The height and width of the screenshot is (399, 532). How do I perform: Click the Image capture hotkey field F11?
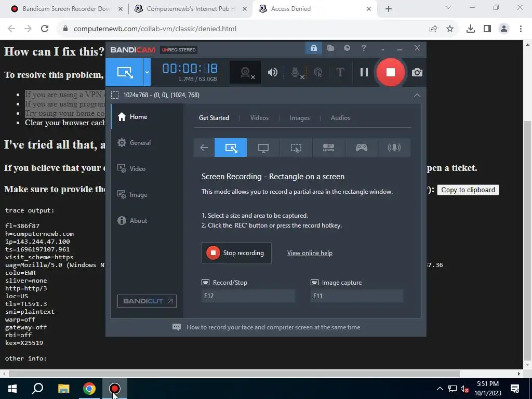click(356, 296)
